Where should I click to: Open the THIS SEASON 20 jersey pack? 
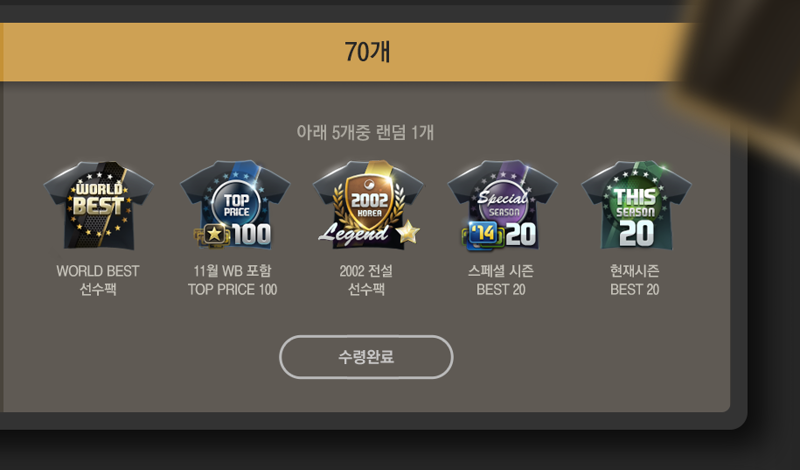pyautogui.click(x=637, y=205)
